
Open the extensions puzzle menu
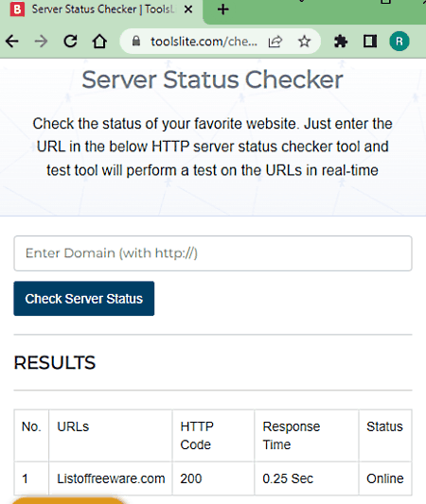point(341,42)
